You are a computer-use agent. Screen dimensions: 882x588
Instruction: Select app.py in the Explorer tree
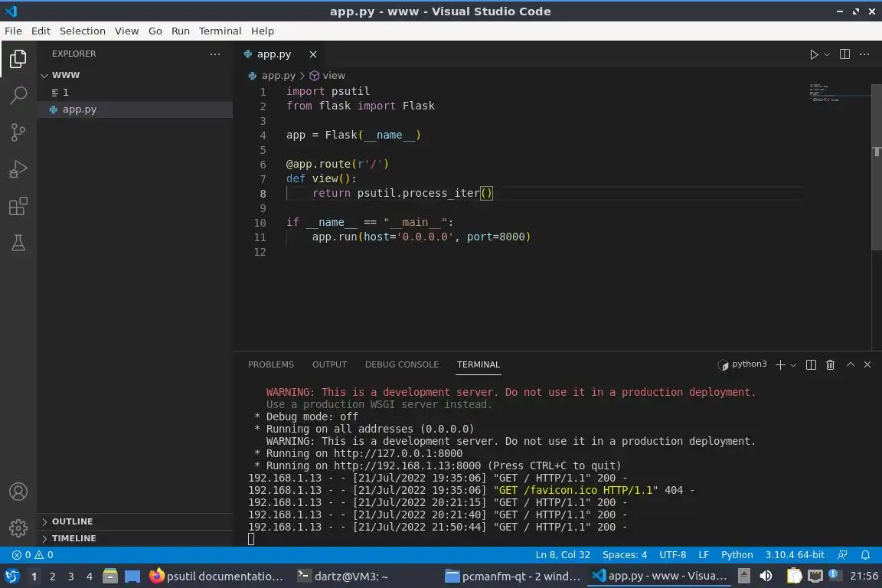(135, 109)
